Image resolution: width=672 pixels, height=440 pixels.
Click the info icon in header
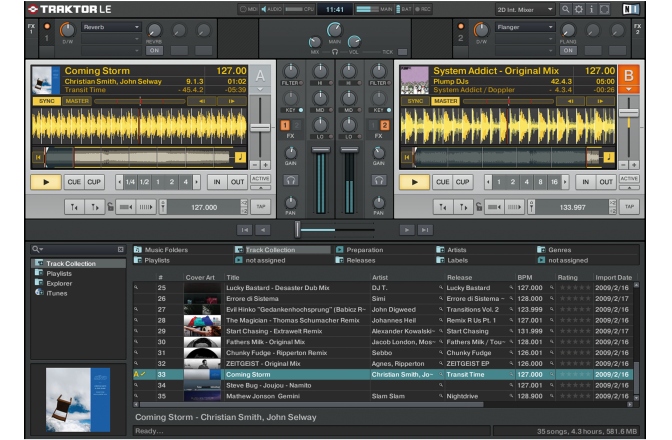coord(591,9)
